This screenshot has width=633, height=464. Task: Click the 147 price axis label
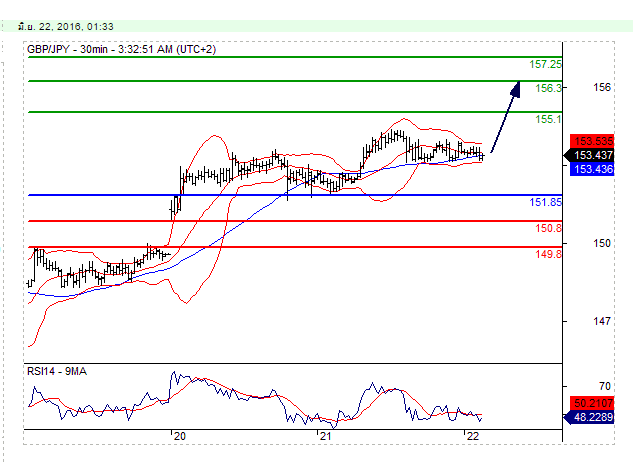pos(602,321)
